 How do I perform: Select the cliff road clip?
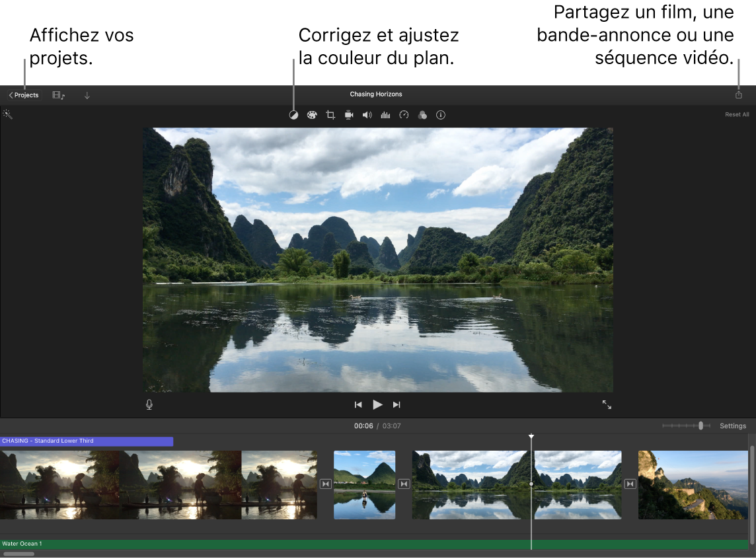point(693,485)
